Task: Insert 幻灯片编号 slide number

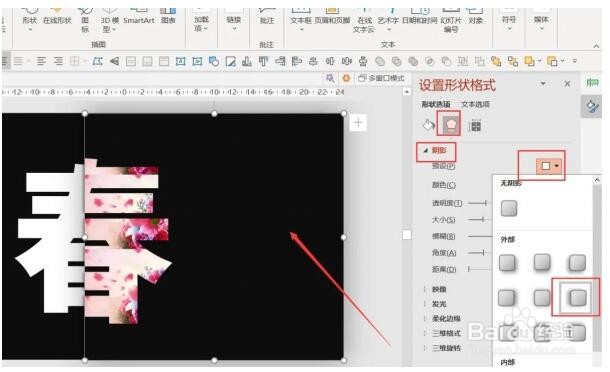Action: (451, 21)
